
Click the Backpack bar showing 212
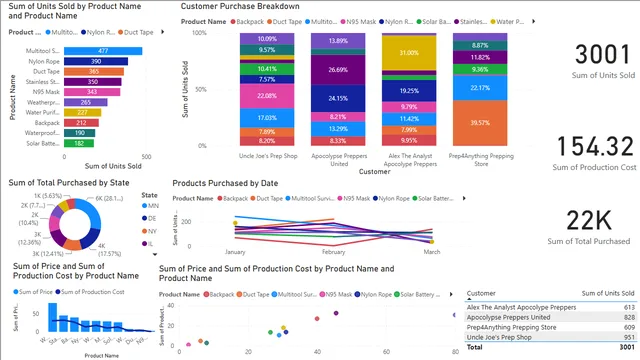point(81,123)
